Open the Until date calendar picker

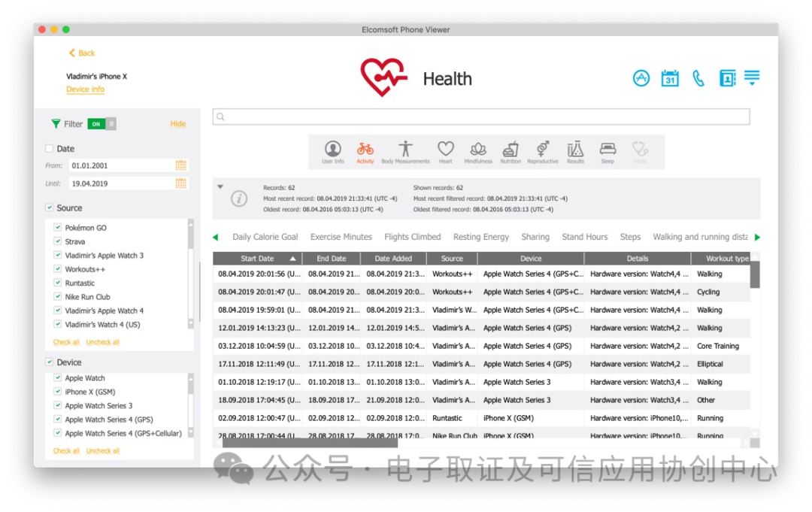(x=180, y=183)
